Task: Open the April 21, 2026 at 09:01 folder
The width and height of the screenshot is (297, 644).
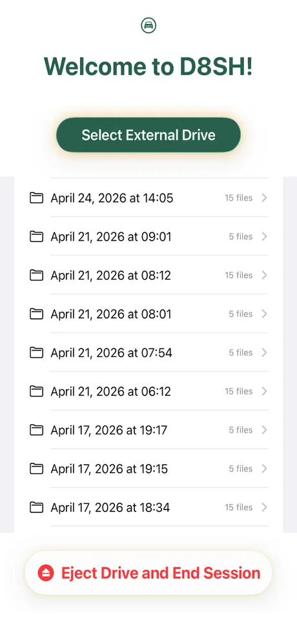Action: pos(148,237)
